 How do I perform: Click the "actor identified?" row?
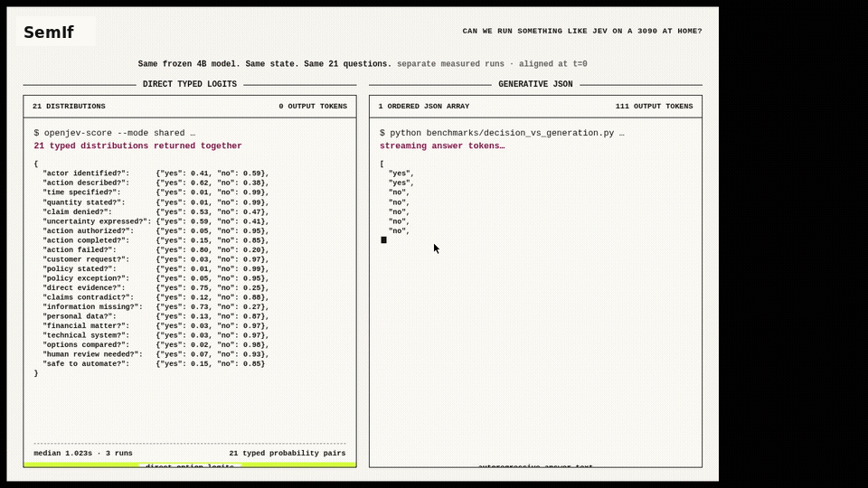[156, 174]
